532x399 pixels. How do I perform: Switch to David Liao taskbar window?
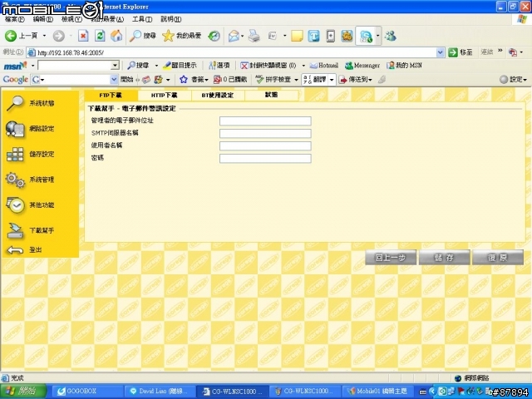[x=160, y=391]
